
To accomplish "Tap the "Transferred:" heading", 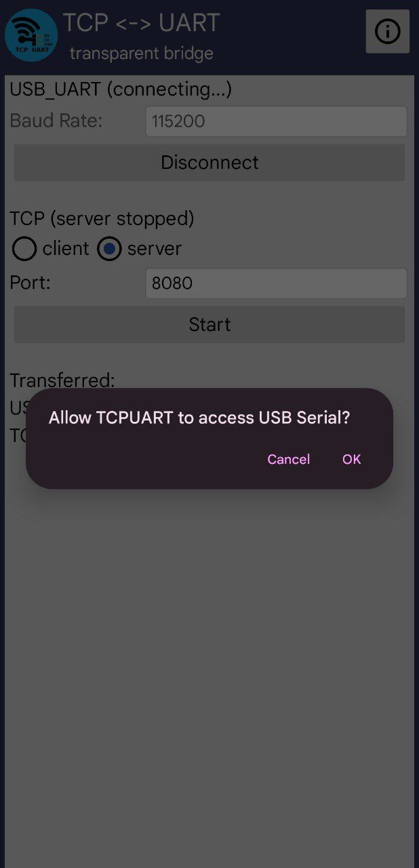I will point(62,380).
